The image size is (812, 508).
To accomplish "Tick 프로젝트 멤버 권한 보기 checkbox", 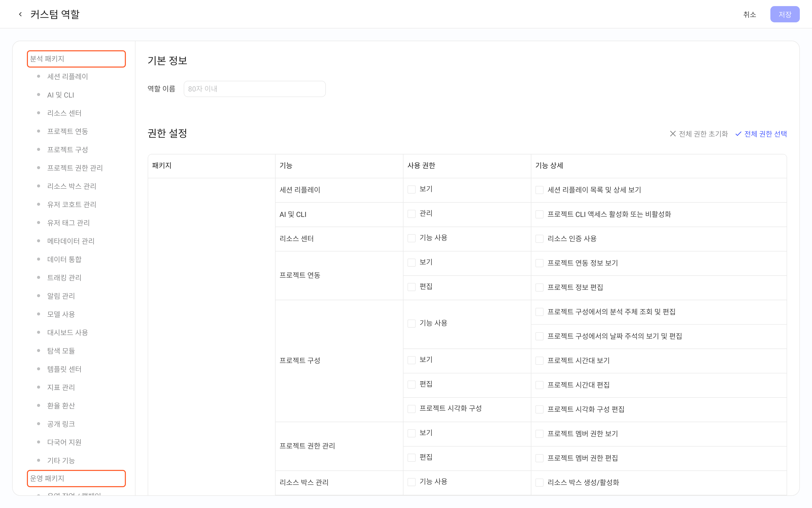I will 539,434.
